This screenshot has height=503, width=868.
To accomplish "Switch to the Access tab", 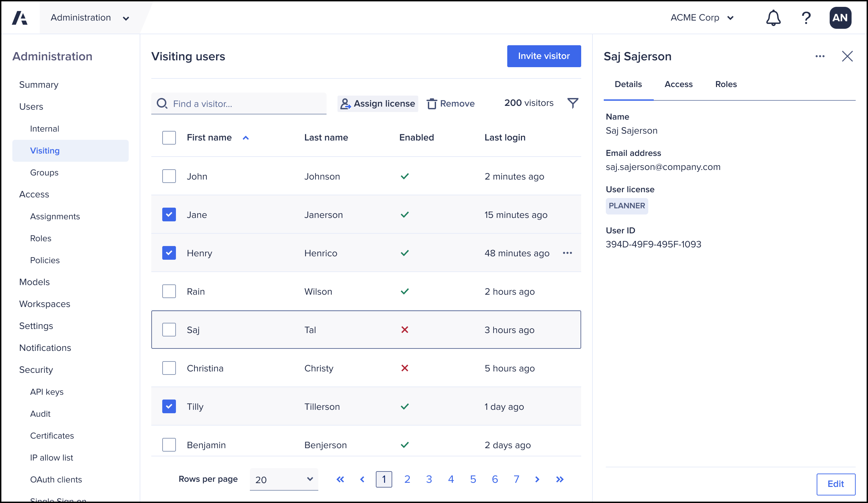I will [678, 84].
